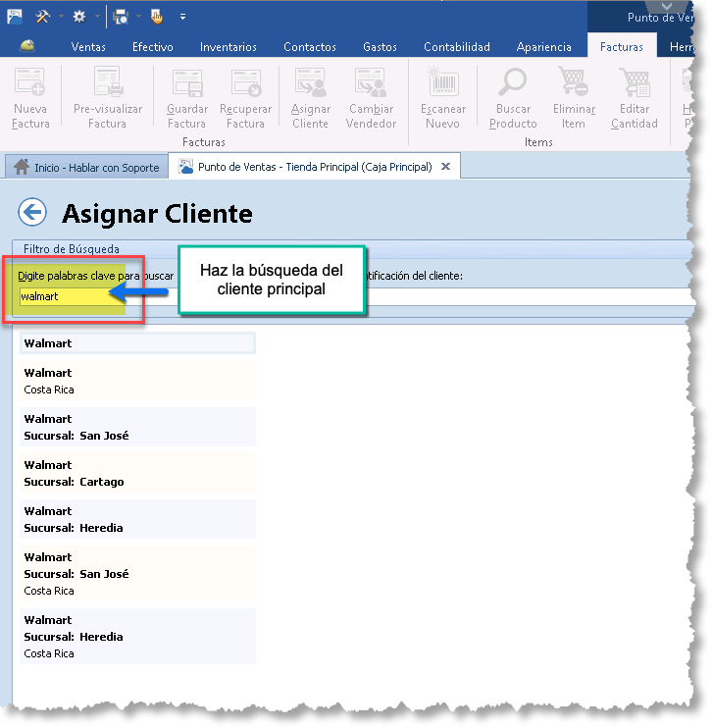Select Walmart Sucursal Cartago result
The width and height of the screenshot is (712, 728).
pos(137,473)
